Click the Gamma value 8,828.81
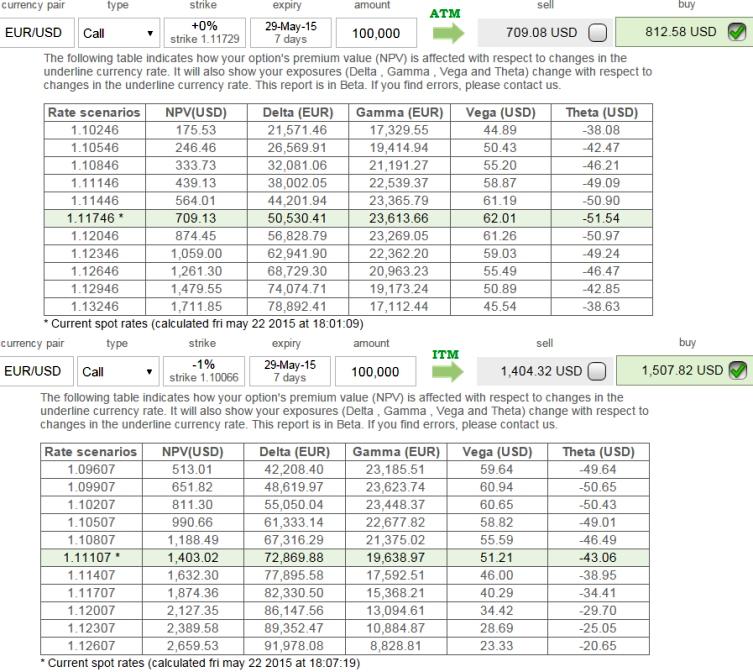Image resolution: width=753 pixels, height=672 pixels. point(395,646)
